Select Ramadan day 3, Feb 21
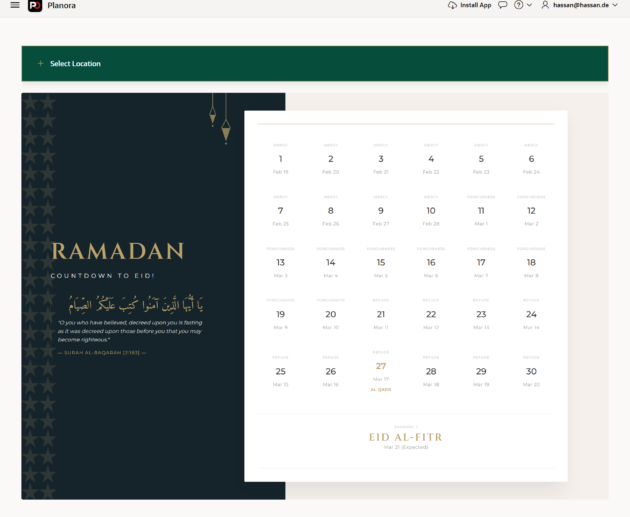Viewport: 630px width, 517px height. (x=381, y=159)
